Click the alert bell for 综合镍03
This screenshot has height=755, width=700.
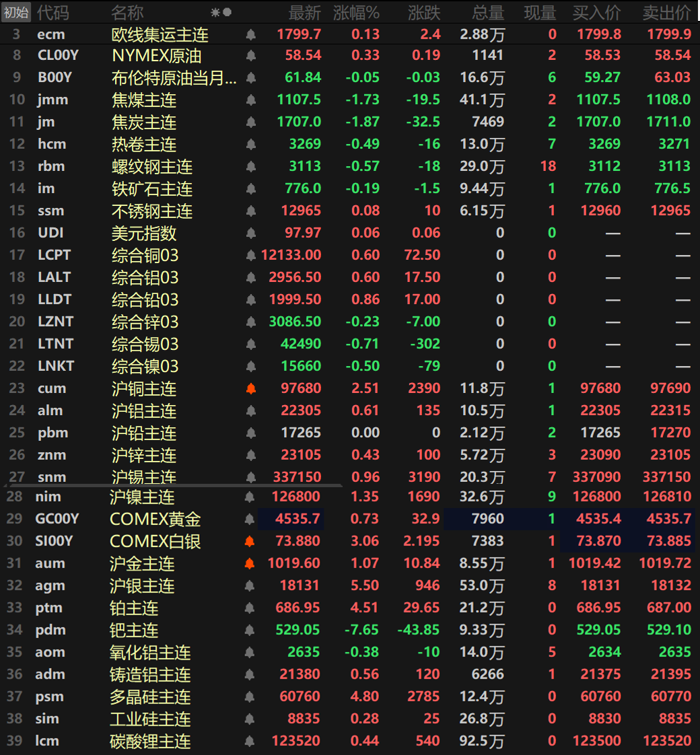pos(251,366)
